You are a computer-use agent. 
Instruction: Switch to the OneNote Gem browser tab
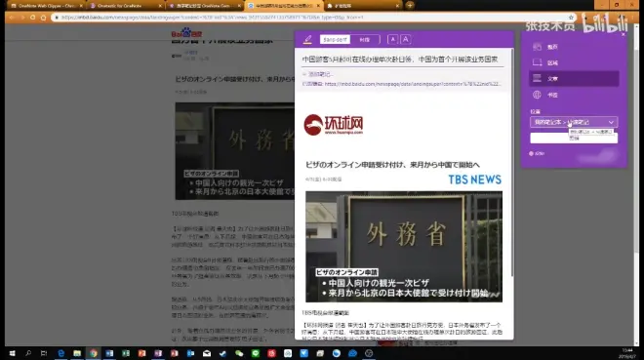(x=204, y=6)
